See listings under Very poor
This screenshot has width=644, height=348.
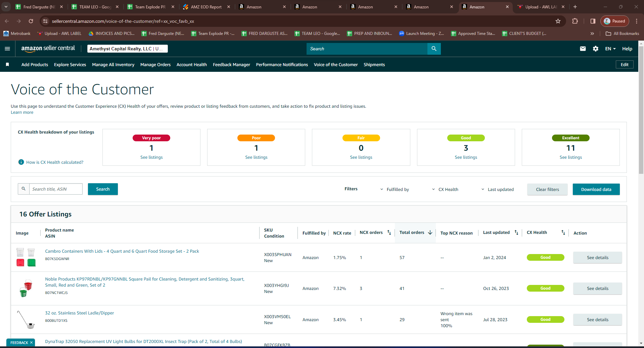(151, 157)
